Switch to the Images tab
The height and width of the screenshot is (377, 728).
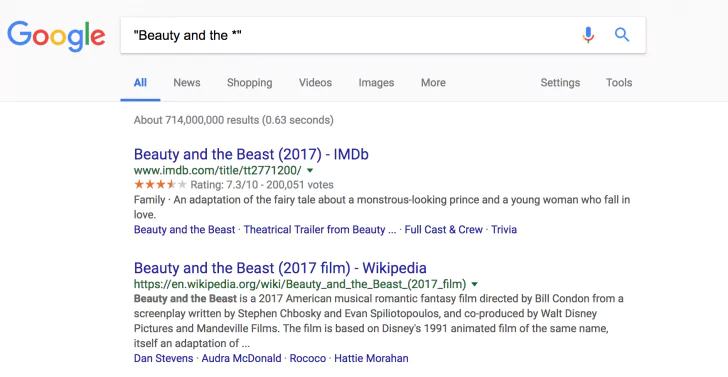pyautogui.click(x=376, y=83)
